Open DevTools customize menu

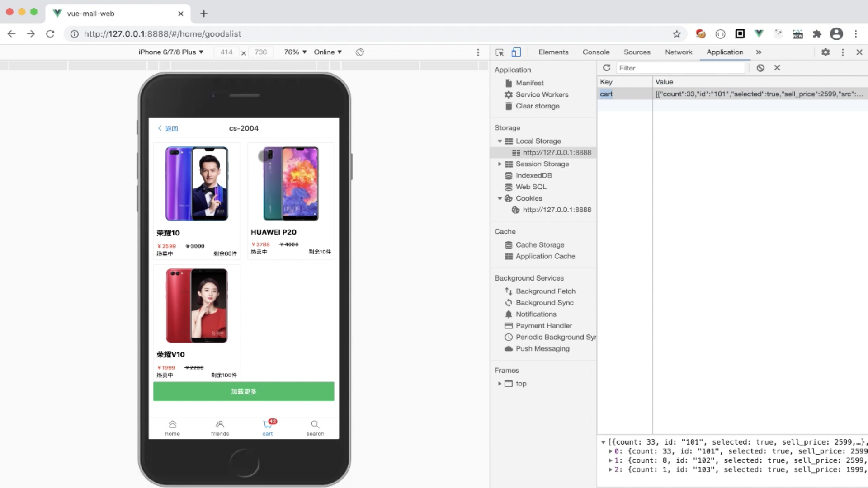pos(843,52)
